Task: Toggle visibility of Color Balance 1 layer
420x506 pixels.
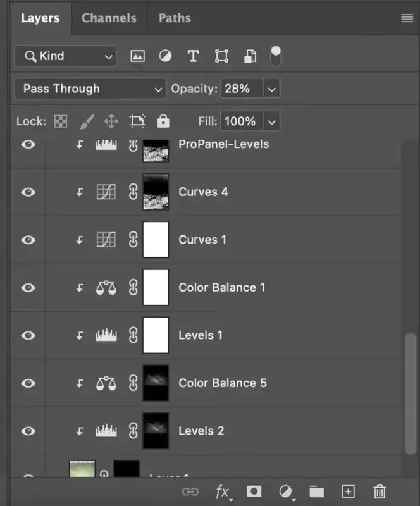Action: (28, 288)
